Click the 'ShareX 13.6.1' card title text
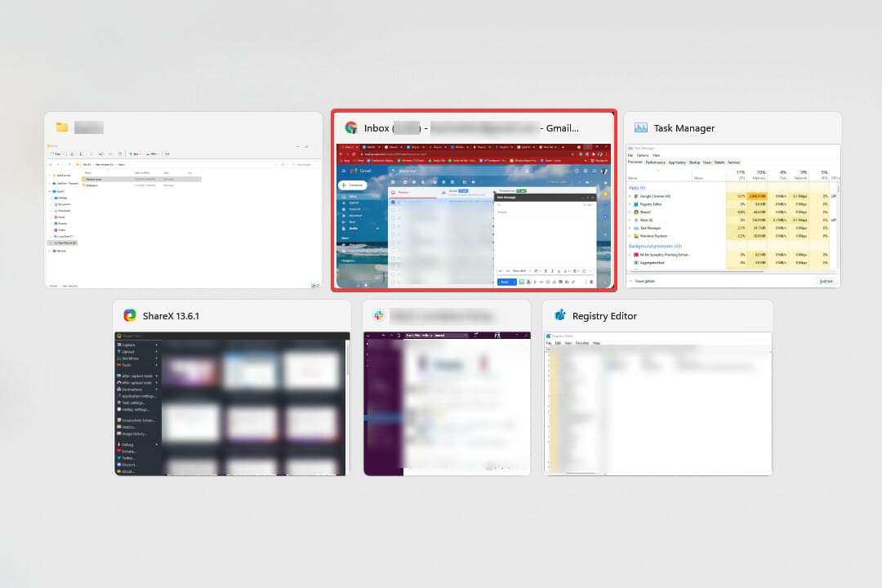This screenshot has width=882, height=588. coord(171,316)
